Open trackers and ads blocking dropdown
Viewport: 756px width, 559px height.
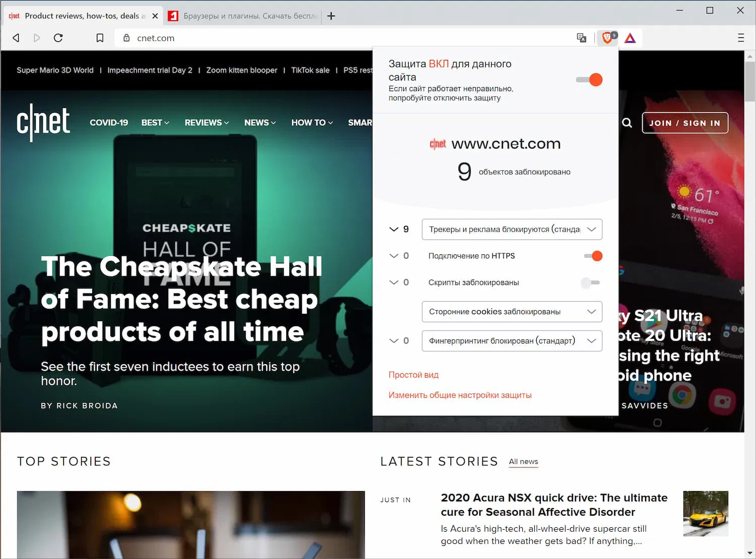tap(512, 229)
